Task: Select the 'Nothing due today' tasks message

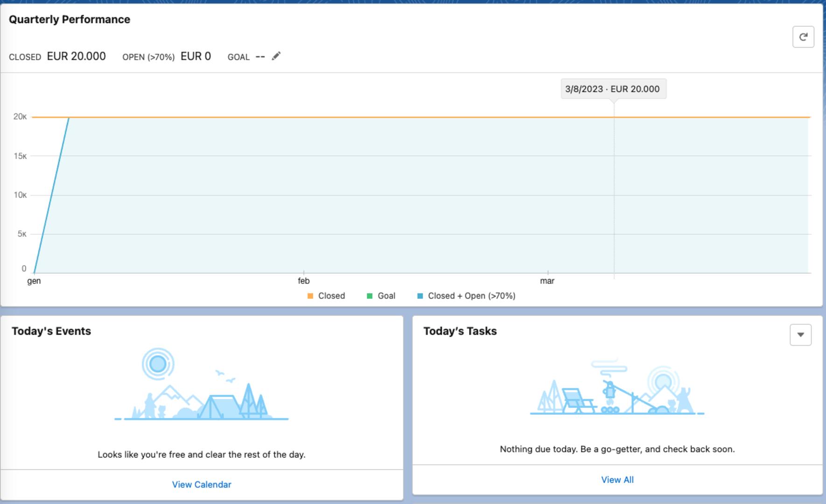Action: tap(617, 449)
